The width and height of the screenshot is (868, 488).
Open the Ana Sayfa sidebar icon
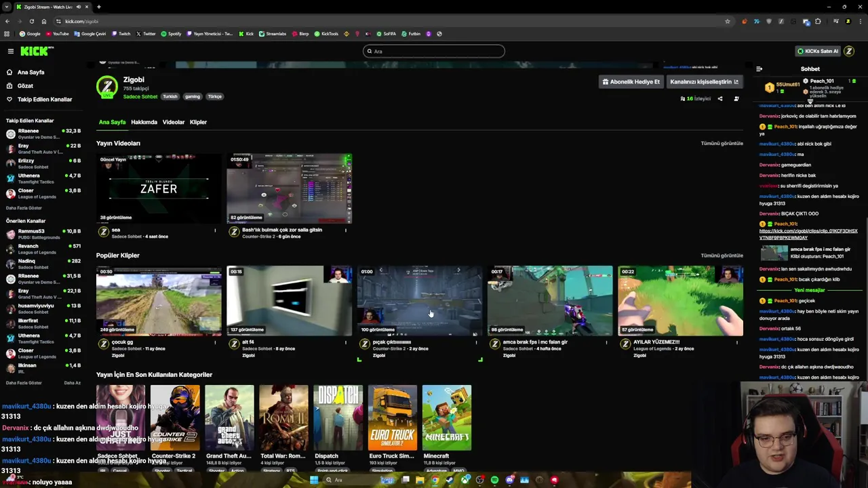click(9, 72)
